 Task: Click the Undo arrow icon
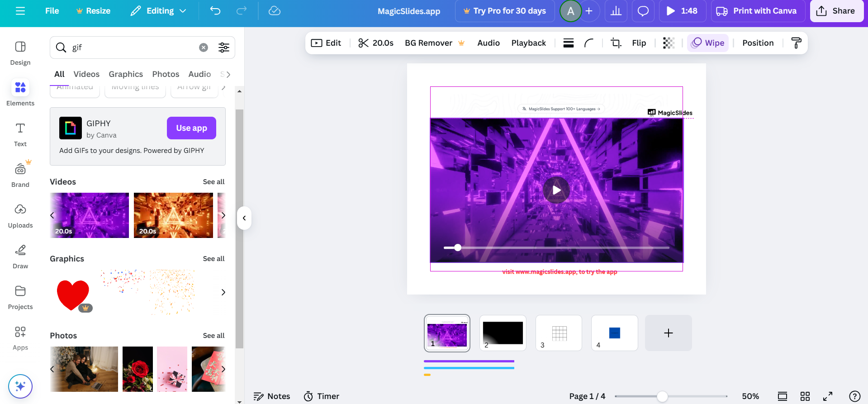tap(215, 11)
